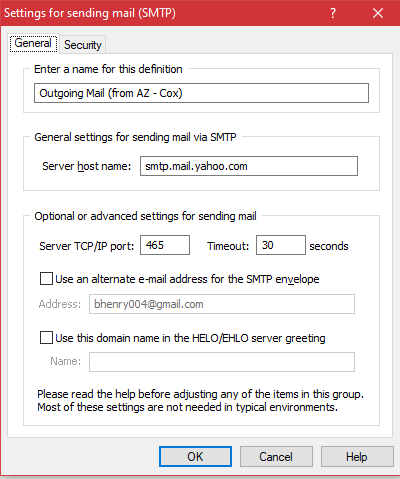The width and height of the screenshot is (400, 479).
Task: Confirm settings with the OK button
Action: click(x=195, y=457)
